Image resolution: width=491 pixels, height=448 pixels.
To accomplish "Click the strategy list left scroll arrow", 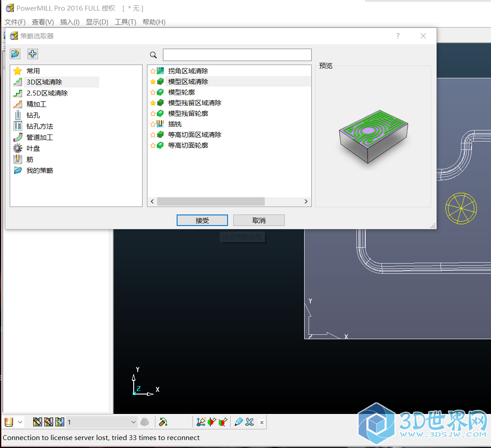I will (x=152, y=202).
